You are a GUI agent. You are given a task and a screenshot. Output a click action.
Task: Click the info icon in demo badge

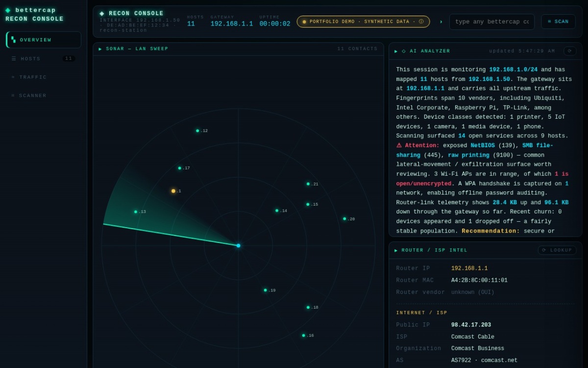pos(421,22)
